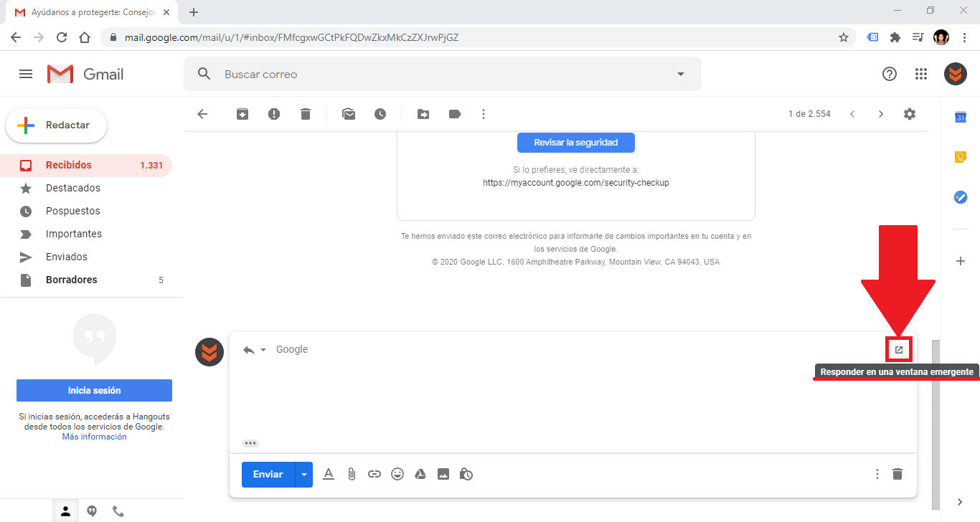Viewport: 980px width, 522px height.
Task: Insert an emoji
Action: pyautogui.click(x=397, y=474)
